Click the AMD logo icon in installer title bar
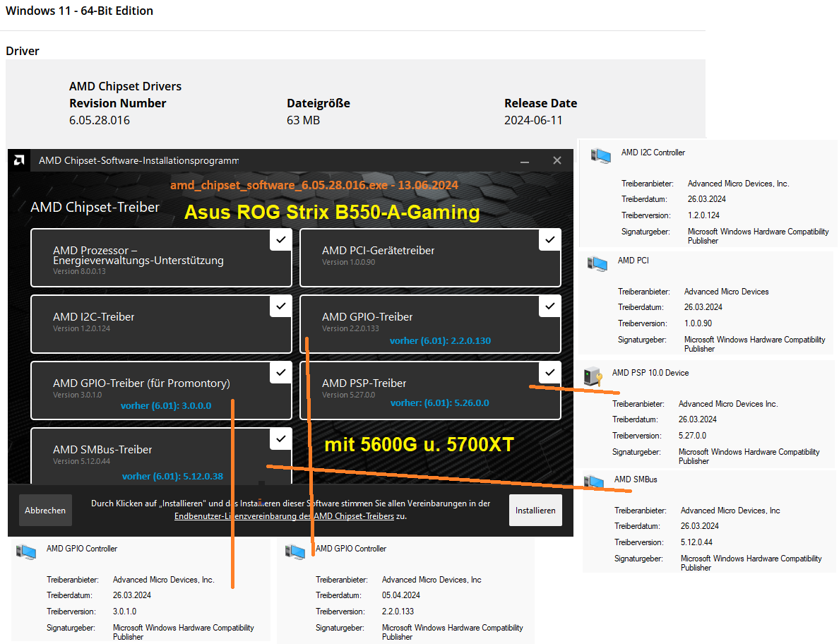839x644 pixels. [19, 160]
